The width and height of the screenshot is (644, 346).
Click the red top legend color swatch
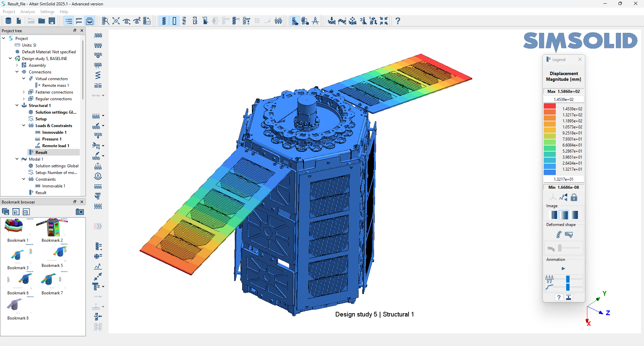pos(550,106)
